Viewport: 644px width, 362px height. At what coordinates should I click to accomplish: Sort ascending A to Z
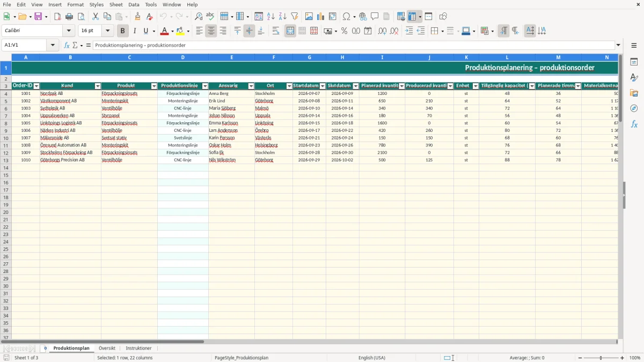coord(271,17)
